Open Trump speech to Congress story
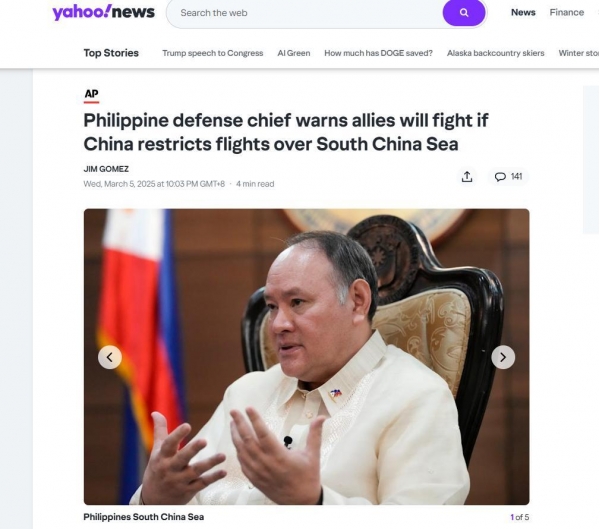 [x=212, y=53]
